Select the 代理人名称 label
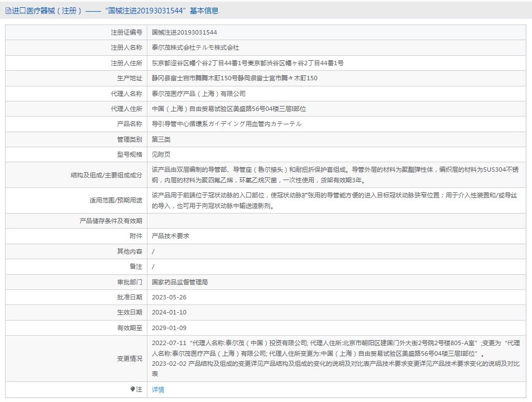Screen dimensions: 532x402 coord(127,94)
